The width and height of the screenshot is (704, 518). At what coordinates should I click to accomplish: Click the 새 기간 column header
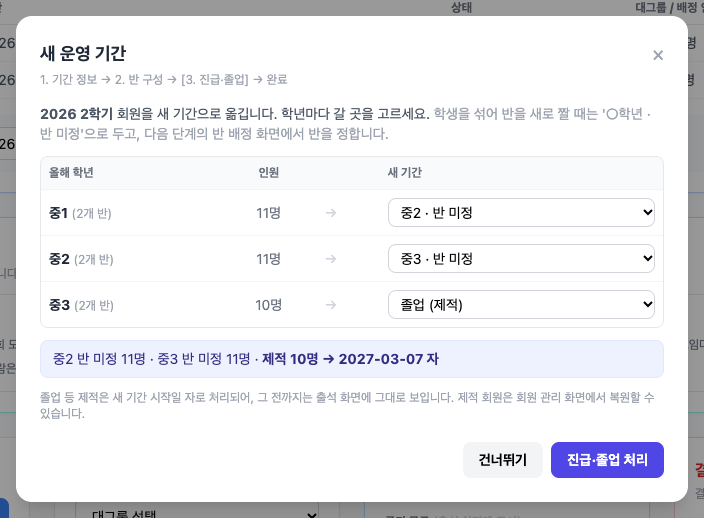(405, 173)
